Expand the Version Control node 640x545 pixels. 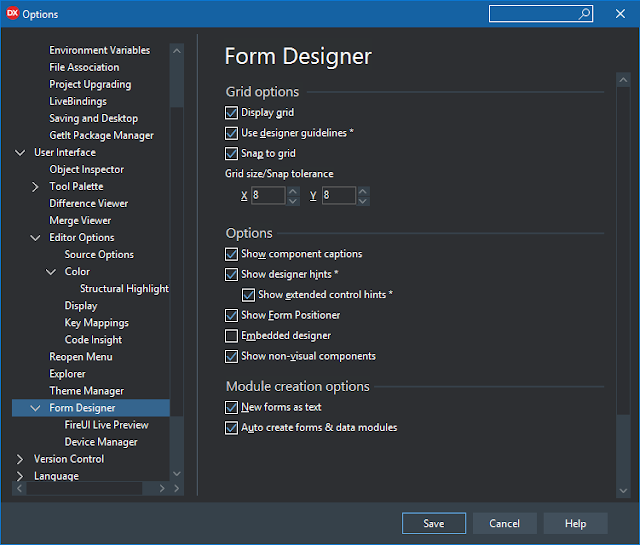tap(20, 459)
